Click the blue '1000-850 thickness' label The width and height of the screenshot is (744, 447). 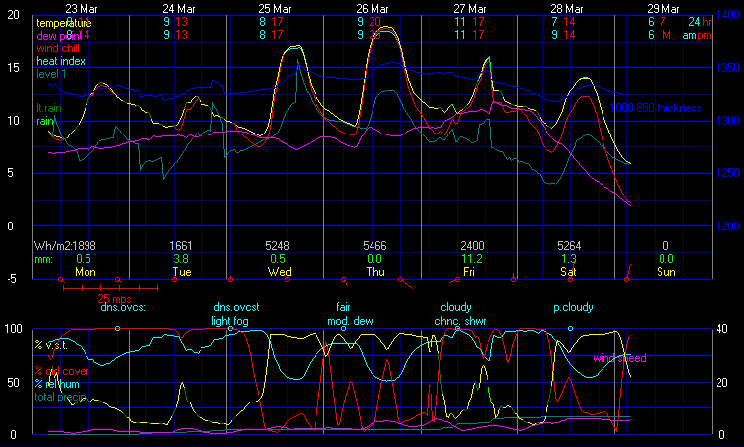point(655,108)
